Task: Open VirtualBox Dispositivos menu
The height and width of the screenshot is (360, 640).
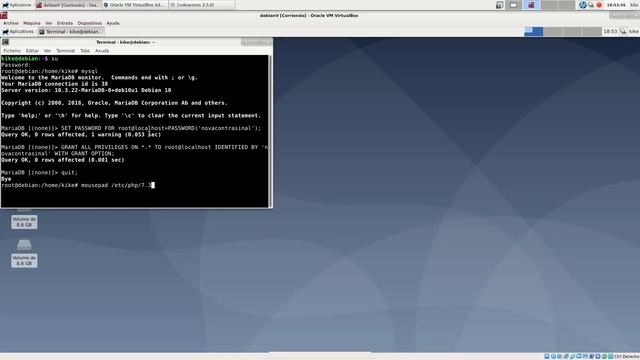Action: tap(89, 23)
